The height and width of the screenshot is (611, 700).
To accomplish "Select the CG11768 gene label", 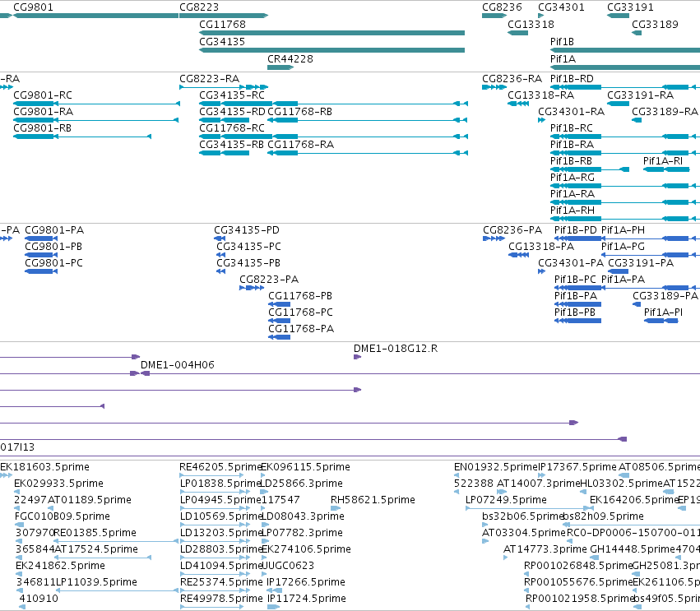I will 222,25.
